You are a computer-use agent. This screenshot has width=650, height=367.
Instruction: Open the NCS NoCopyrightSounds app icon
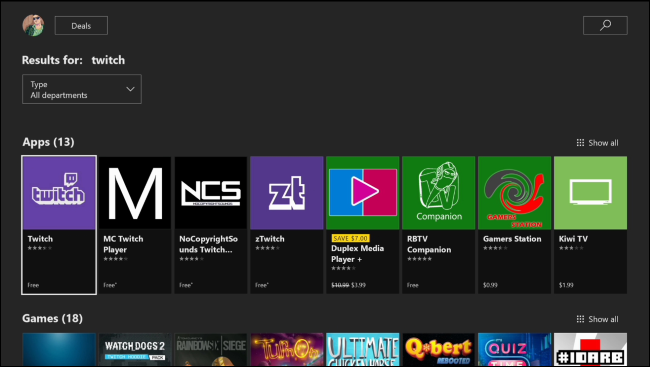coord(211,193)
